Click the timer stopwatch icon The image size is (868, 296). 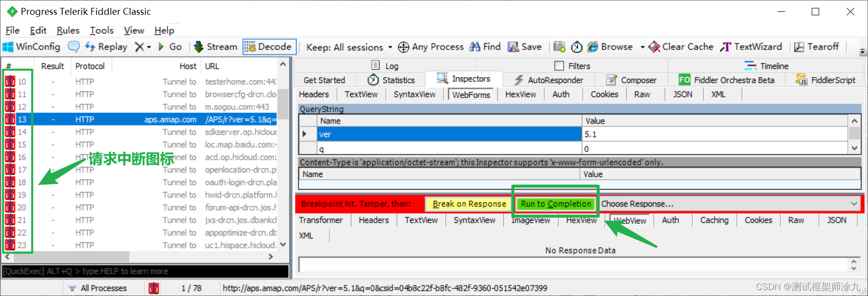pos(576,47)
